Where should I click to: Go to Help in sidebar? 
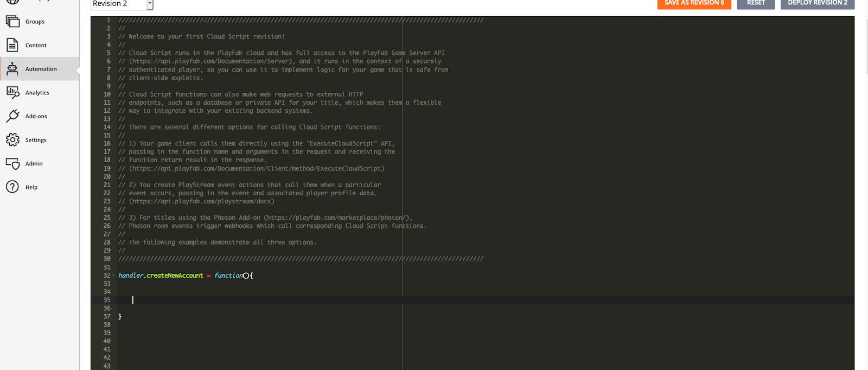(x=31, y=188)
